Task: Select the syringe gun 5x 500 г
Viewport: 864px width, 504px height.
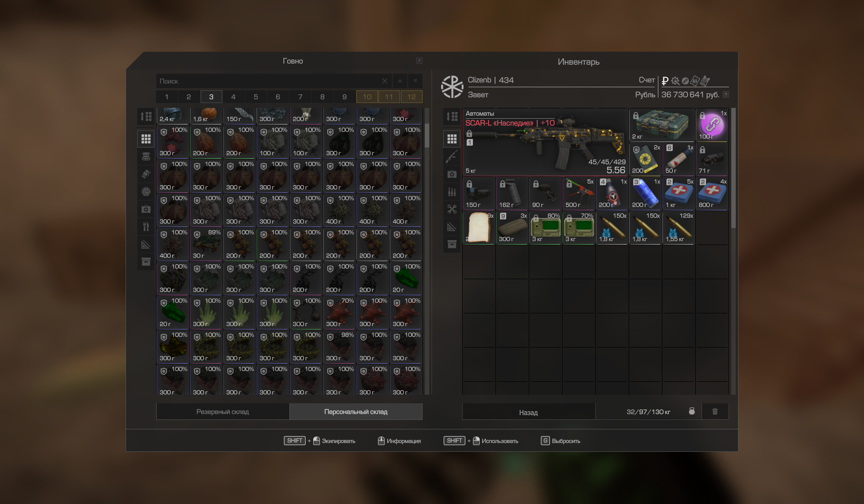Action: [579, 193]
